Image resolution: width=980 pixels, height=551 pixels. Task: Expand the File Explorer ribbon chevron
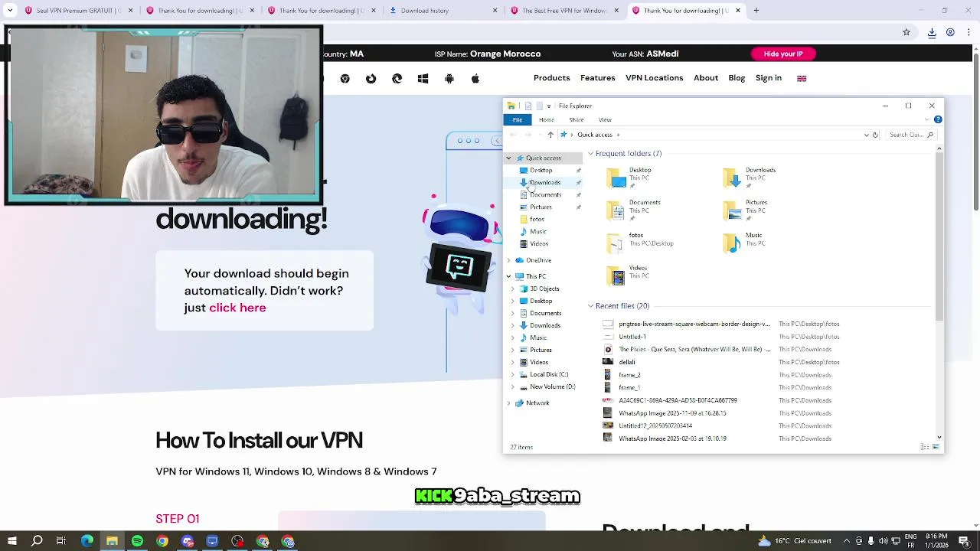927,119
